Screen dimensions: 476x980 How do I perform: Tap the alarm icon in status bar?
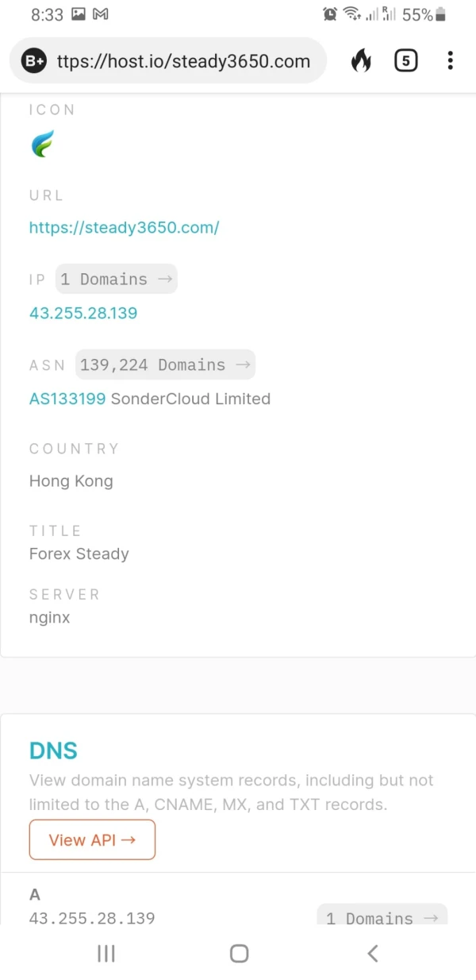coord(330,14)
